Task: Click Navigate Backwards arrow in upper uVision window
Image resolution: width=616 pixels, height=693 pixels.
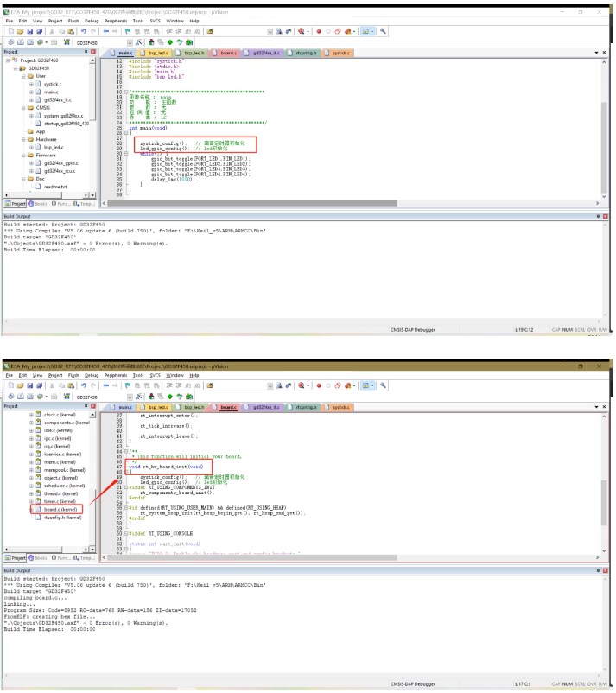Action: 106,31
